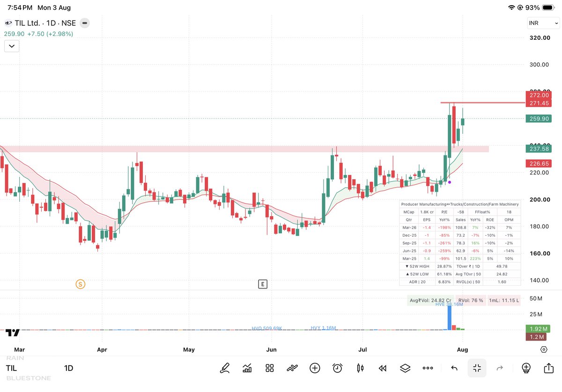Tap the Apr label on the time axis

click(102, 349)
